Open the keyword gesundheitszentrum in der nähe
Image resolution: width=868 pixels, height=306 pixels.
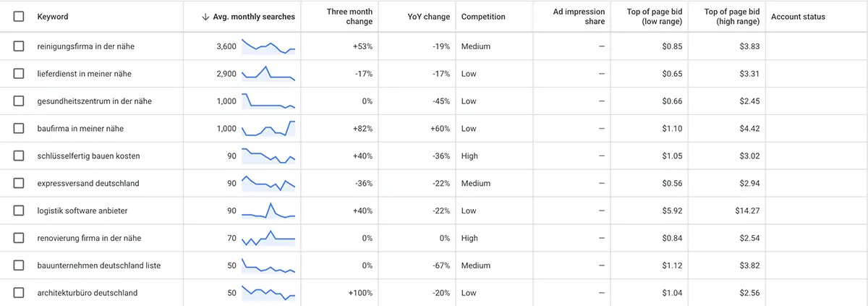(94, 101)
